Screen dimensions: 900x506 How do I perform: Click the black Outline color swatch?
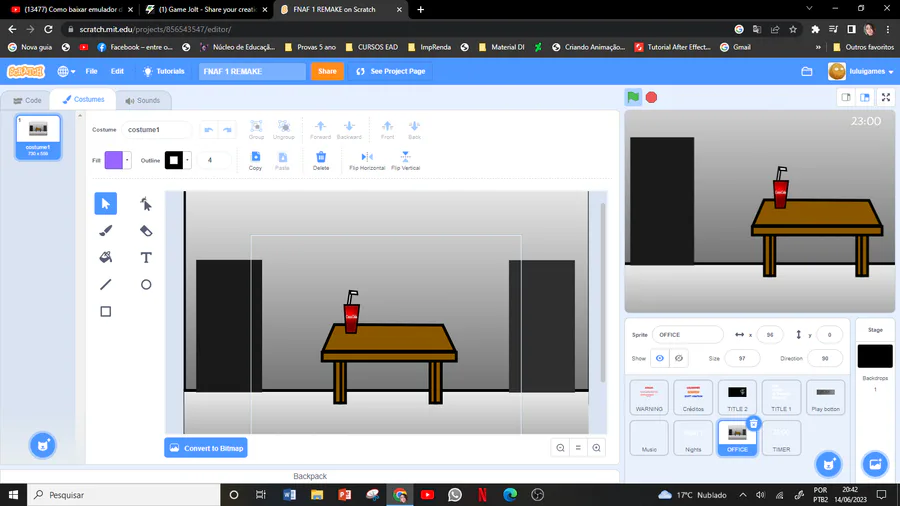[x=174, y=161]
